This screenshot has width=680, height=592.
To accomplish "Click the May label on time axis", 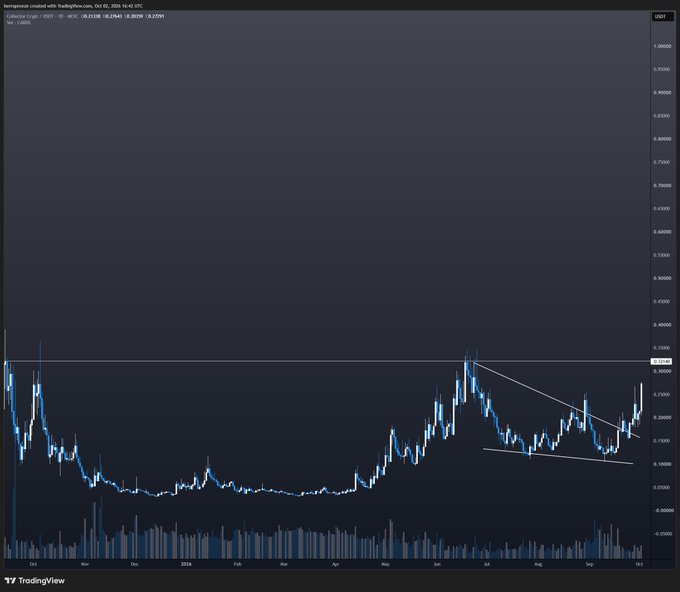I will [385, 564].
